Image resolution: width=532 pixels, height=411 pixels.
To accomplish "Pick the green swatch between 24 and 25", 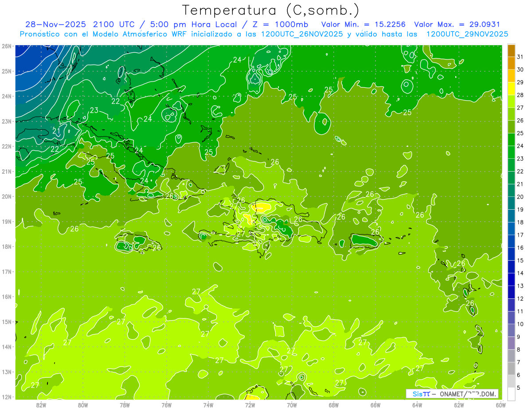I will 511,139.
